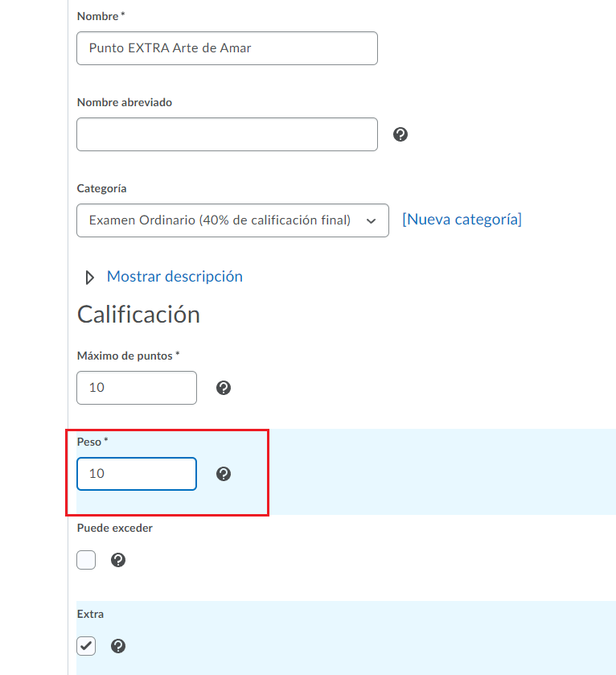Click the Calificación section heading
The height and width of the screenshot is (675, 616).
tap(138, 315)
